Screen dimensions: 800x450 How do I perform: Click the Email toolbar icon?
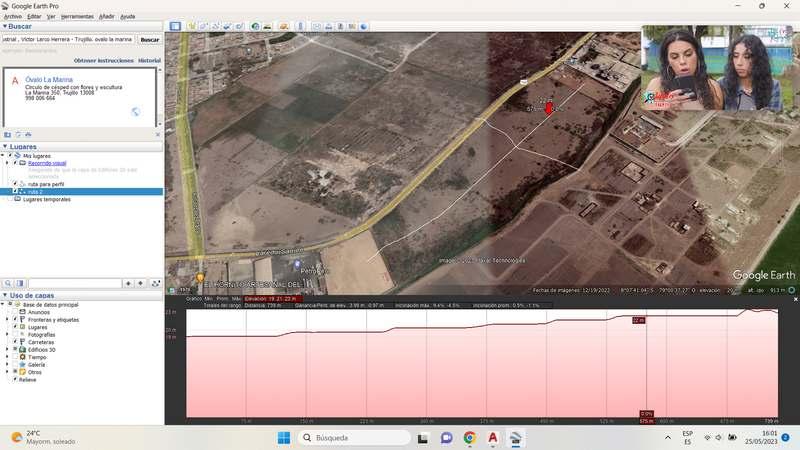317,26
